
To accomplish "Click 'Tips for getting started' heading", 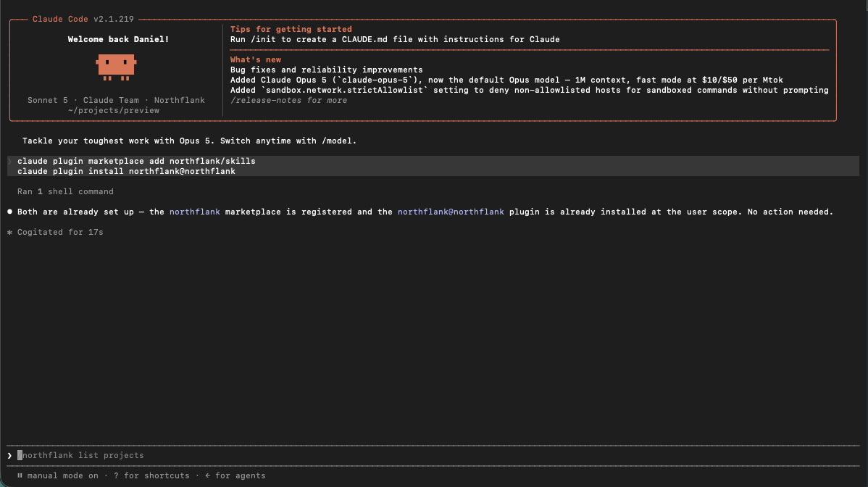I will pos(291,29).
